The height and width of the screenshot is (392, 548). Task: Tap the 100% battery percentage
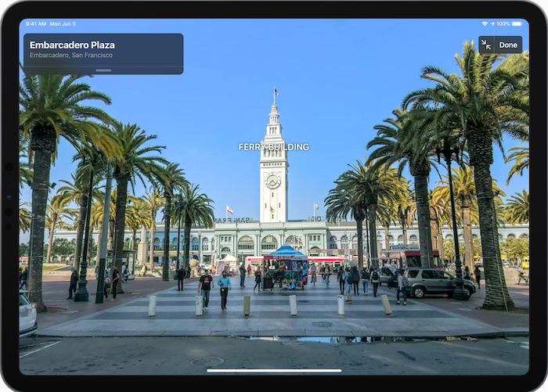(503, 23)
